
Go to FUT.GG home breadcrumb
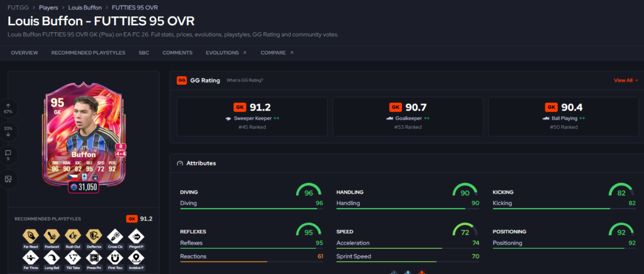point(18,8)
